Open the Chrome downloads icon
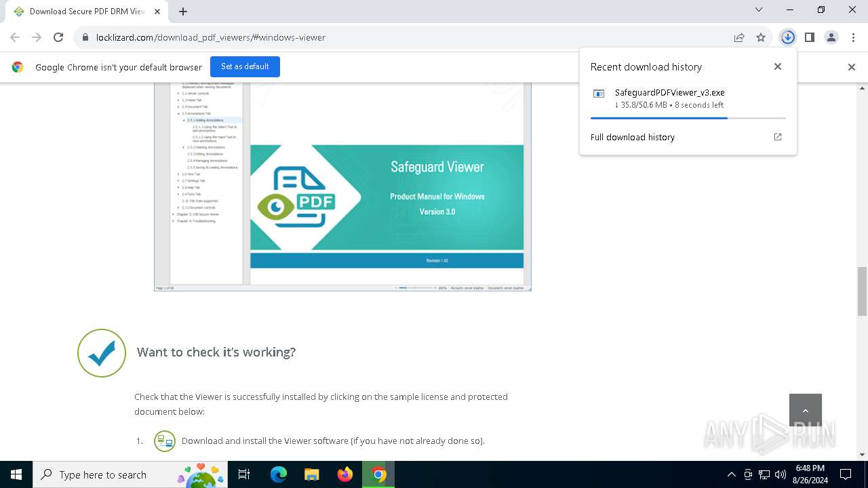This screenshot has width=868, height=488. (787, 37)
